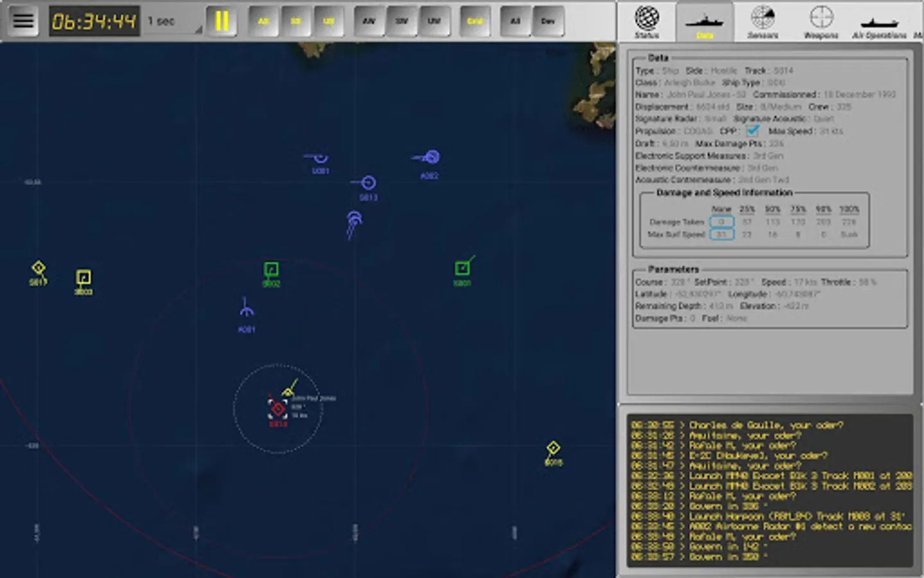Switch to the Status tab

point(647,22)
